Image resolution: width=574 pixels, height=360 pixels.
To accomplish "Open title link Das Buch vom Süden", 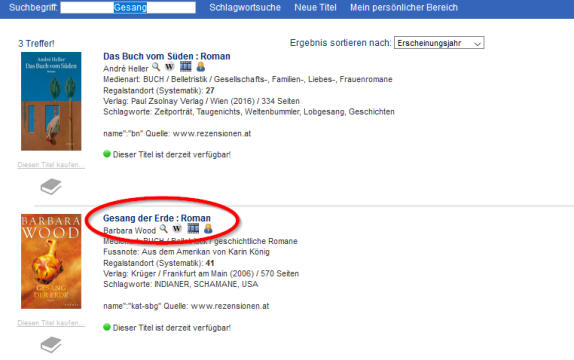I will click(x=167, y=56).
